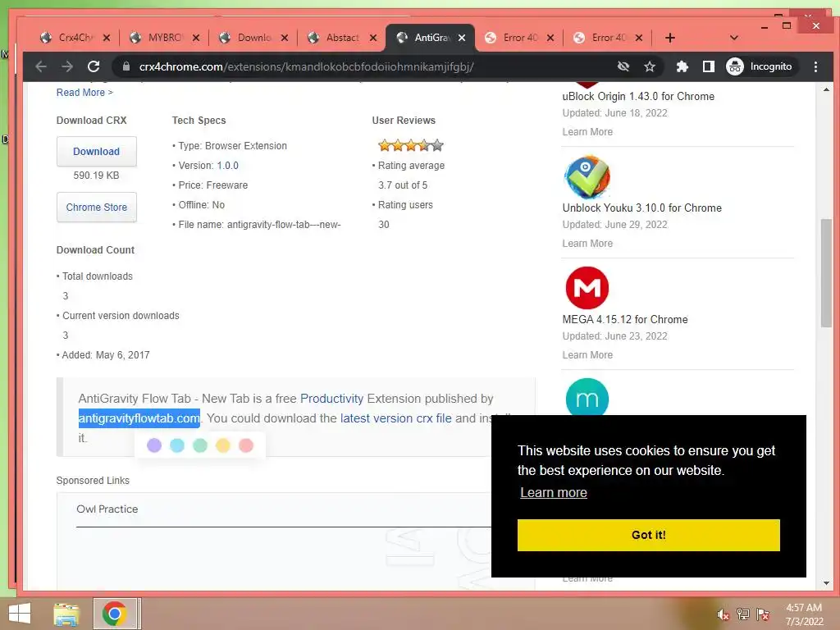The width and height of the screenshot is (840, 630).
Task: Open the Productivity category link
Action: 331,399
